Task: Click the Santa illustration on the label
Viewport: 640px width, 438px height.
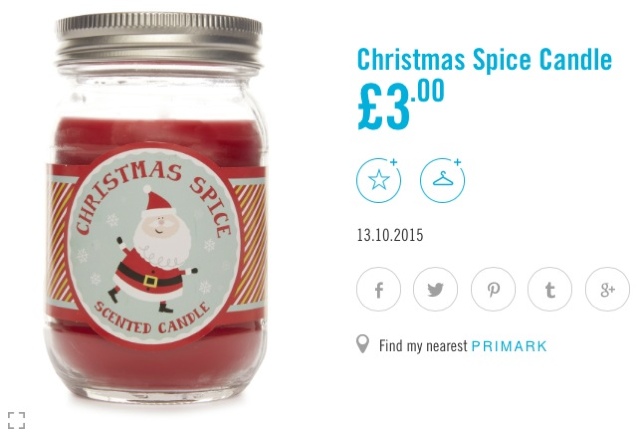Action: pyautogui.click(x=152, y=250)
